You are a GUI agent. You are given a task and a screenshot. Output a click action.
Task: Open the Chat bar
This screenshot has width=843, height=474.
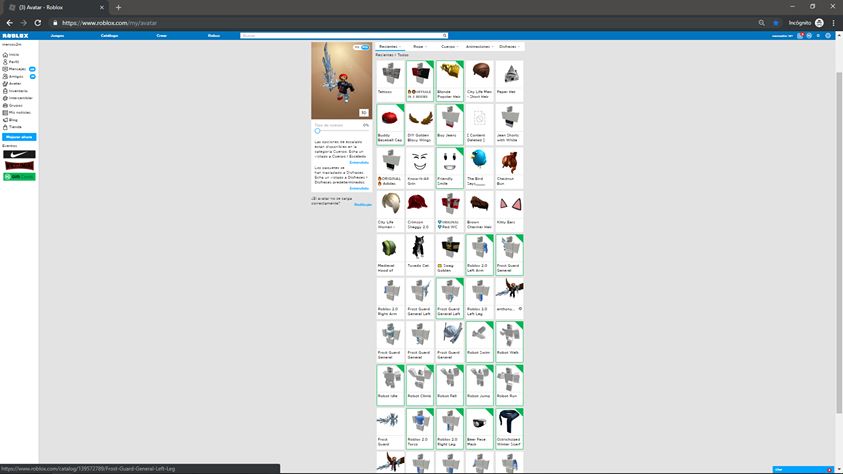(803, 470)
